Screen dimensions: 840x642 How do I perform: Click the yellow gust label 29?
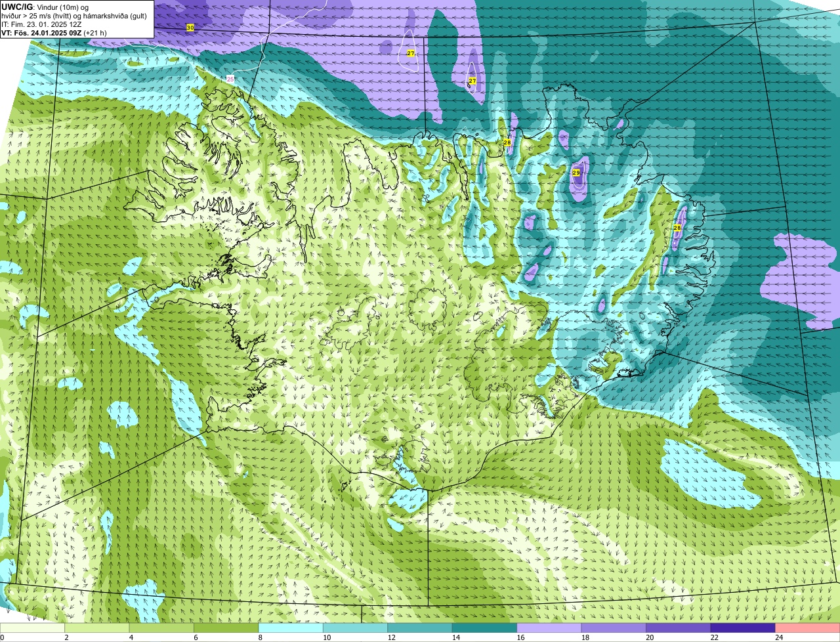pyautogui.click(x=576, y=173)
